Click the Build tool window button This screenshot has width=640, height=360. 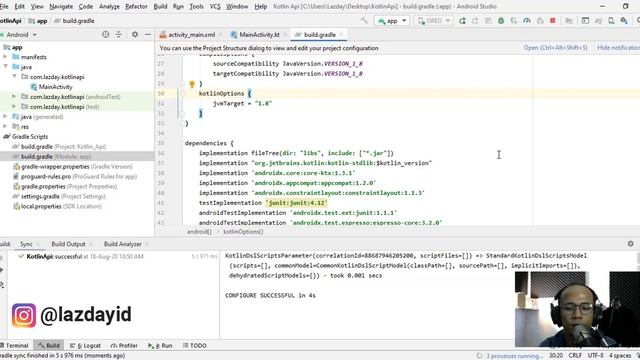tap(49, 345)
